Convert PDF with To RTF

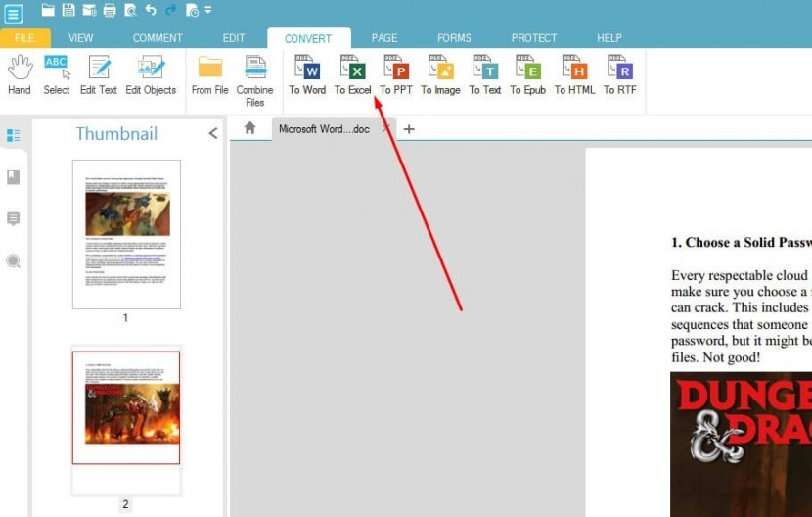tap(619, 75)
